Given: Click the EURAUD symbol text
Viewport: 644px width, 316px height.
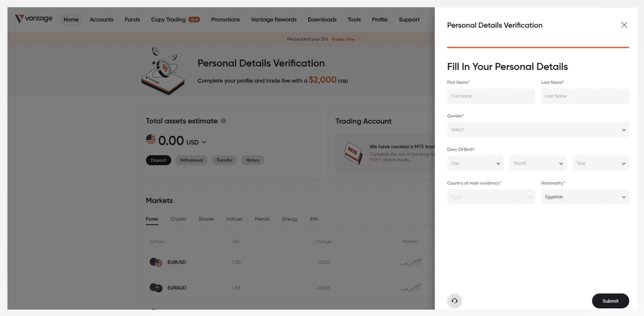Looking at the screenshot, I should [177, 288].
